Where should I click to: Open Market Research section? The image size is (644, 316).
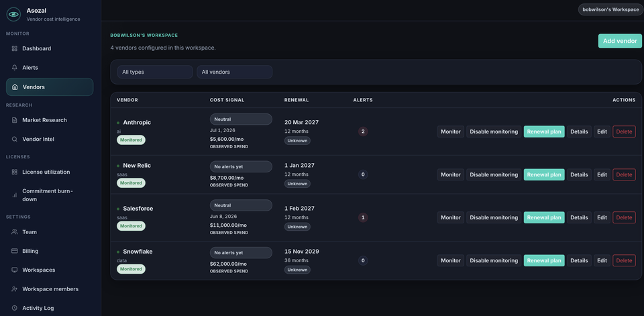[x=50, y=120]
